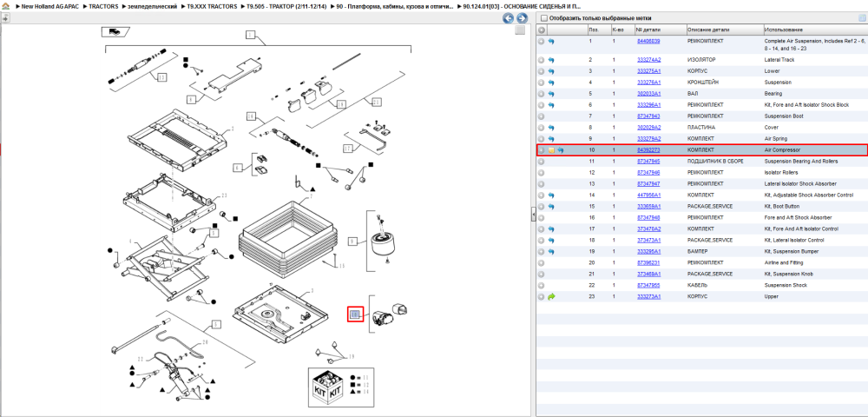Click the KIT legend box in diagram

pyautogui.click(x=341, y=388)
